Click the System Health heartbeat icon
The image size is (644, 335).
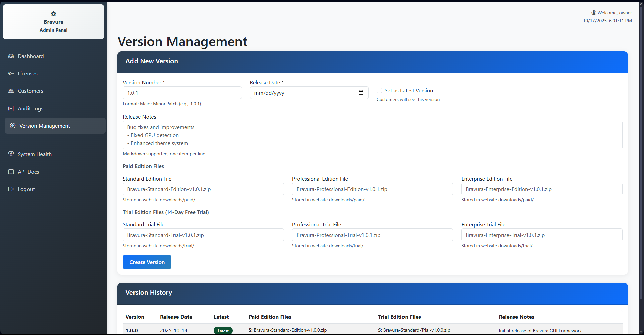[x=11, y=154]
